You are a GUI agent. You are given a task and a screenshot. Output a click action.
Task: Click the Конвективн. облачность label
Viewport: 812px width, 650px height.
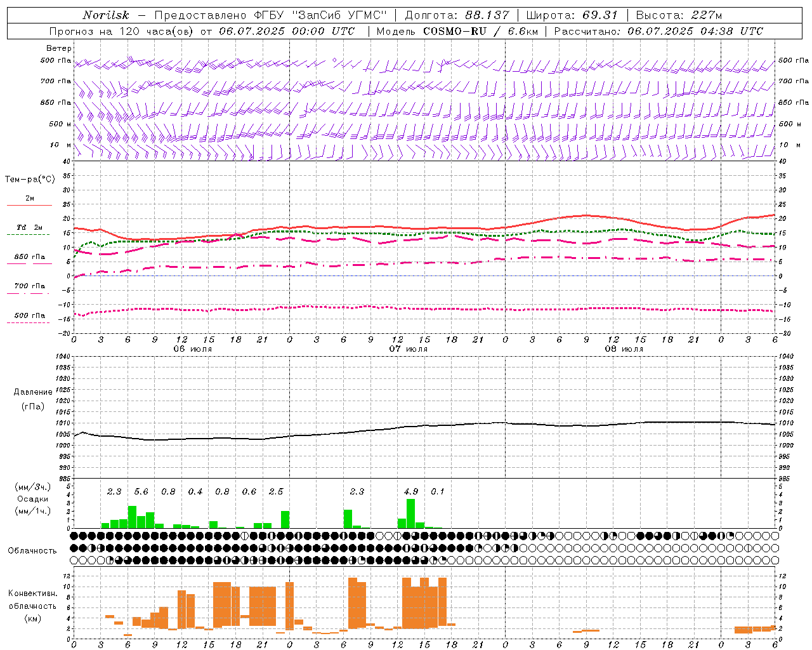tap(32, 600)
